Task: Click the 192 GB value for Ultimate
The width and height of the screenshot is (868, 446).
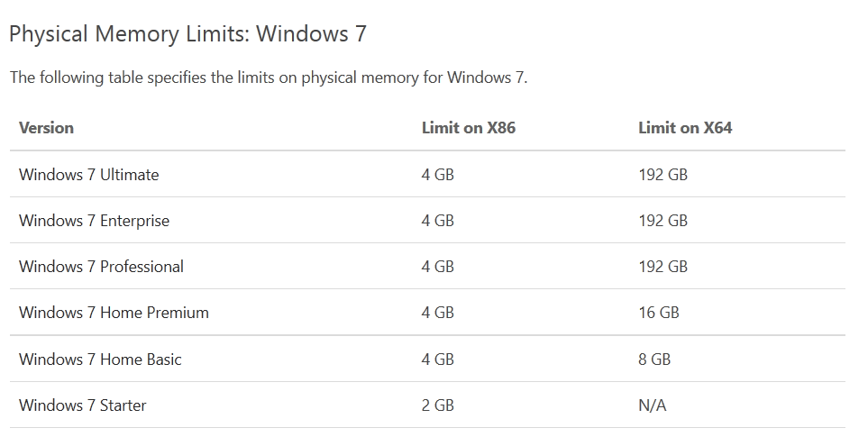Action: tap(662, 175)
